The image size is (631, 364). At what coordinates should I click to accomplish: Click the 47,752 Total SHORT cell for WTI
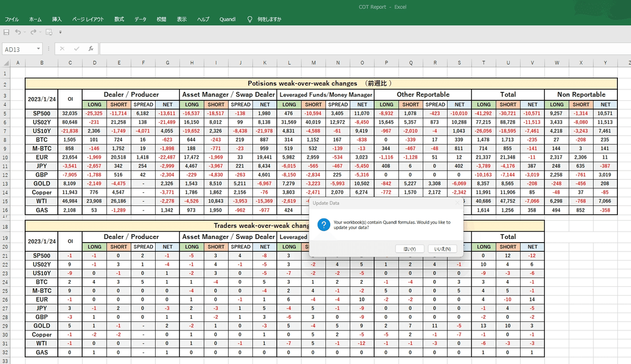[508, 201]
